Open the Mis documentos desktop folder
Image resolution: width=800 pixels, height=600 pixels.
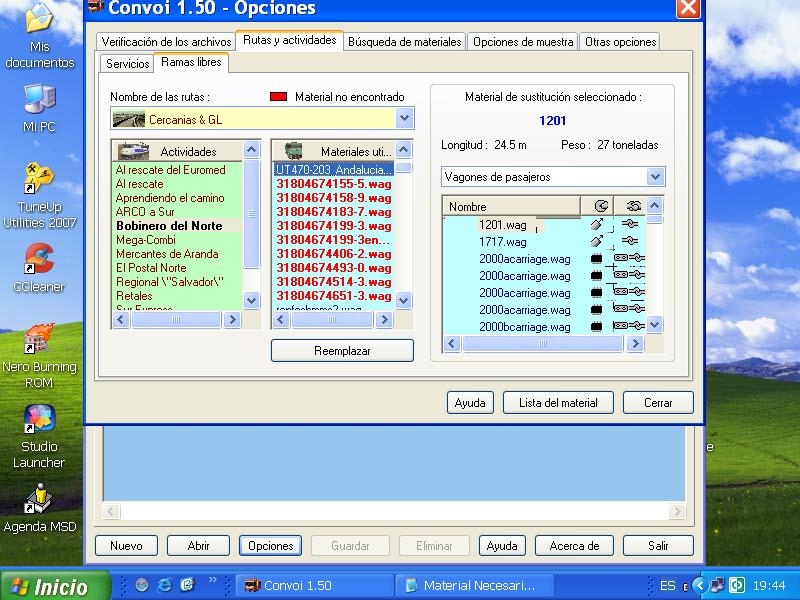point(39,22)
